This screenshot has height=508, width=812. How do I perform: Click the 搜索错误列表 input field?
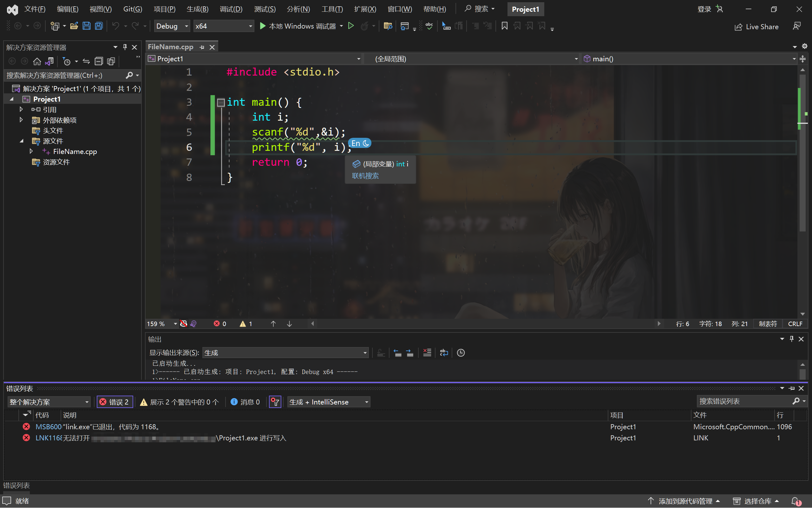(744, 401)
